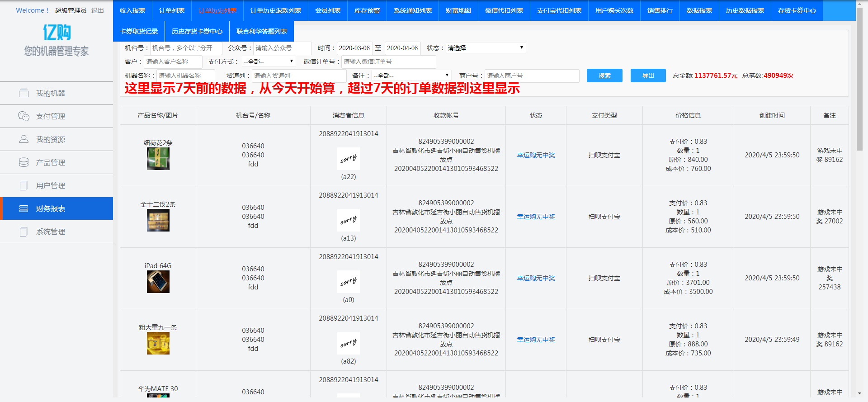868x402 pixels.
Task: Expand the 支付方式 dropdown
Action: 269,61
